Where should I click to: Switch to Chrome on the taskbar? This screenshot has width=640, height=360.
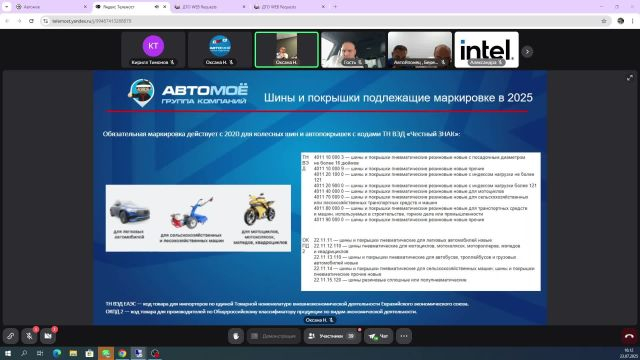tap(122, 353)
